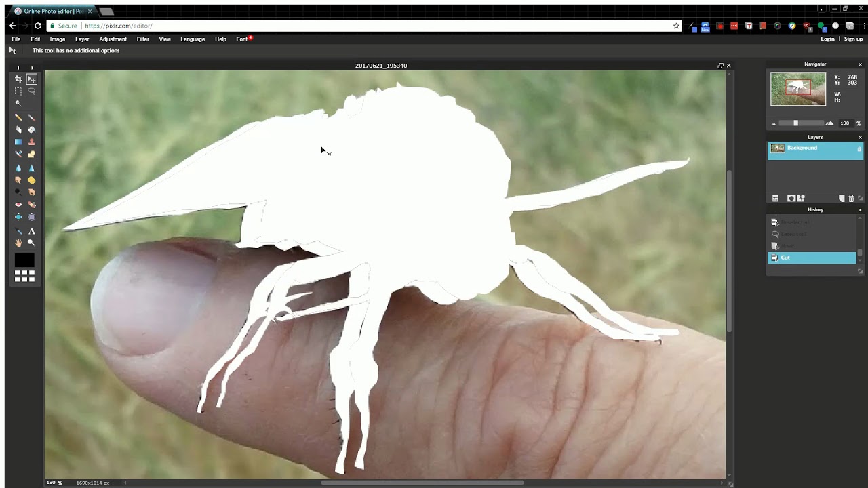Click the Navigator preview thumbnail
Viewport: 868px width, 488px height.
pyautogui.click(x=798, y=89)
